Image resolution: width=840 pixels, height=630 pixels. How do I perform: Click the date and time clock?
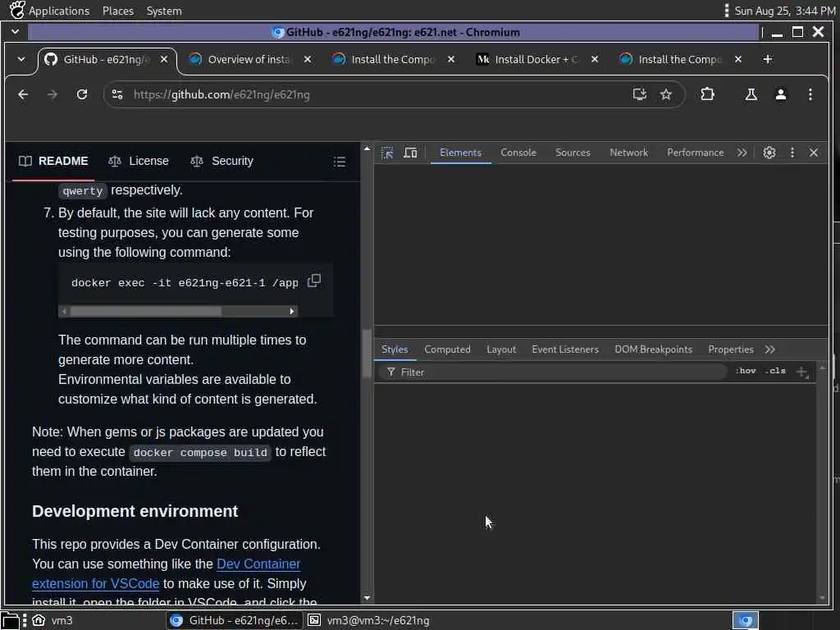pos(784,11)
